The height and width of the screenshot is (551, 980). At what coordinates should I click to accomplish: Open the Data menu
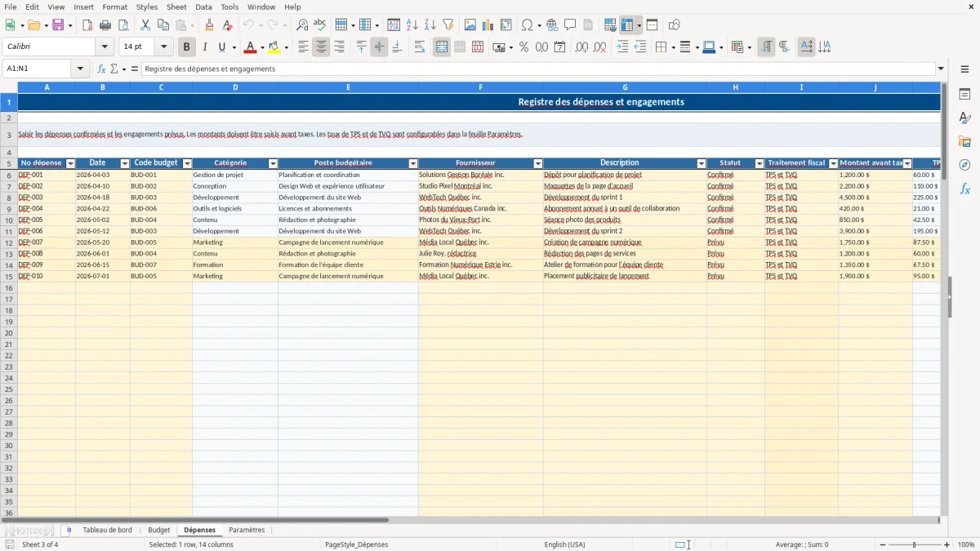[x=204, y=7]
